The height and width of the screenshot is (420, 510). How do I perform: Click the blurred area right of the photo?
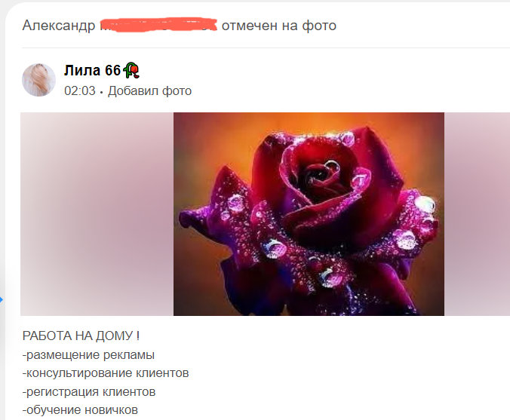click(x=477, y=214)
